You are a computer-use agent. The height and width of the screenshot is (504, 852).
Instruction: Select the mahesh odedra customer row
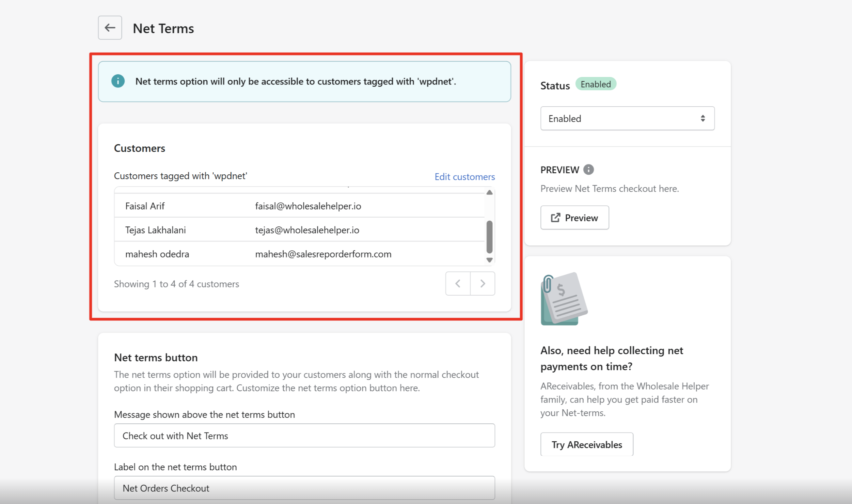coord(157,254)
